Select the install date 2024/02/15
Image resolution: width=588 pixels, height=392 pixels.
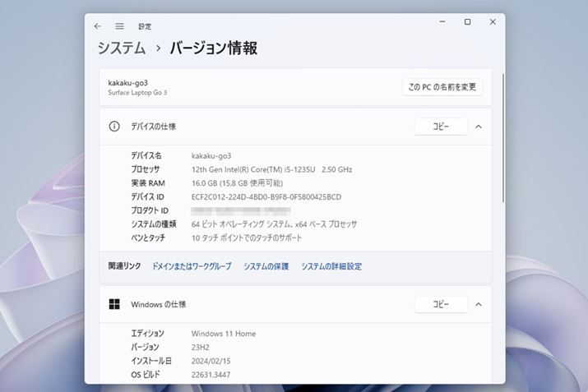[x=211, y=361]
